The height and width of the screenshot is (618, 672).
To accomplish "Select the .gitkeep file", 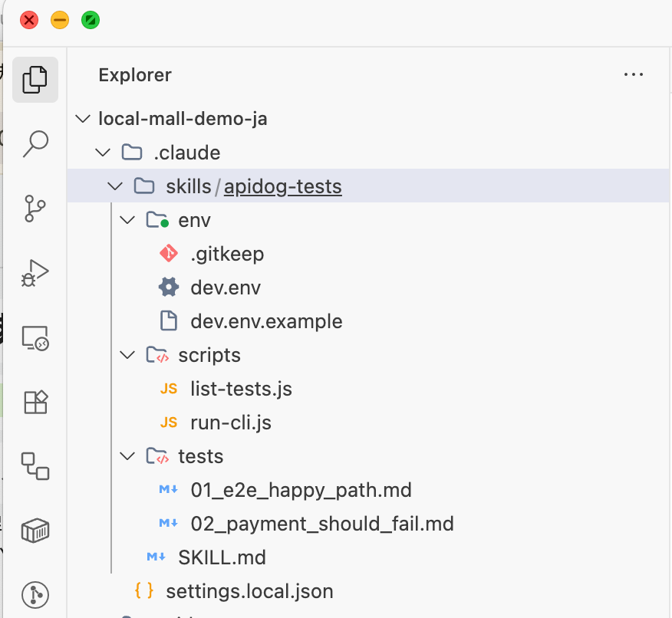I will pos(227,254).
